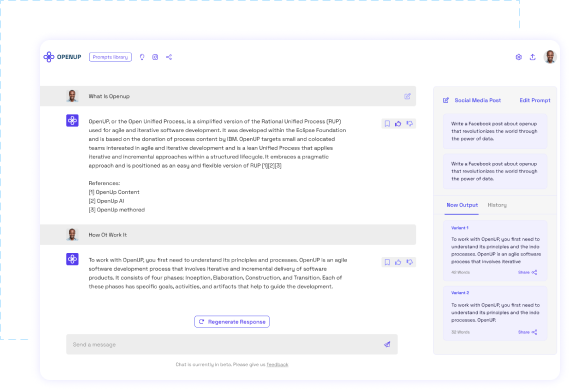Click Edit Prompt link

[535, 100]
